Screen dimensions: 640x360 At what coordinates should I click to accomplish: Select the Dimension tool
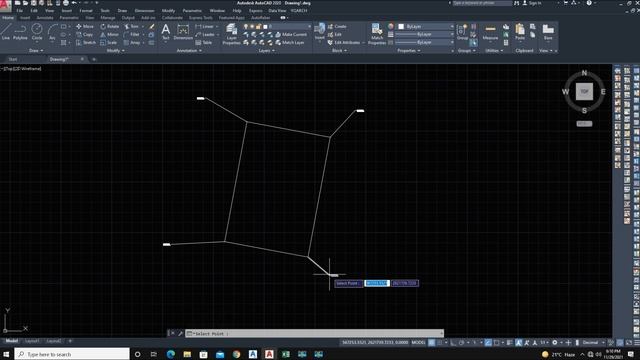point(183,32)
